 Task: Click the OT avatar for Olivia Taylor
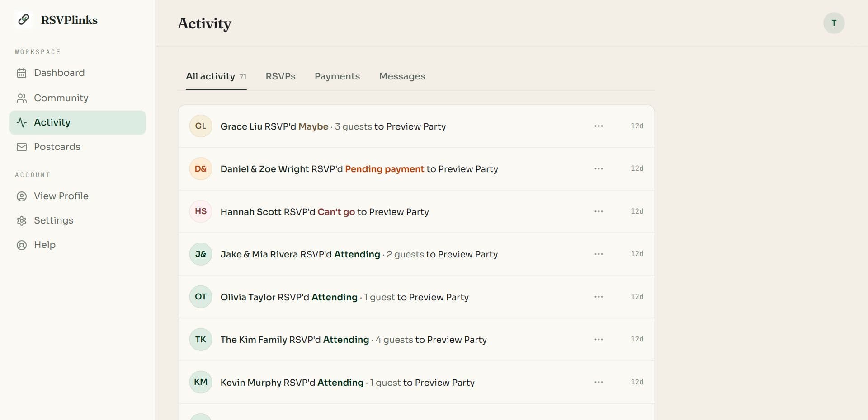[201, 297]
